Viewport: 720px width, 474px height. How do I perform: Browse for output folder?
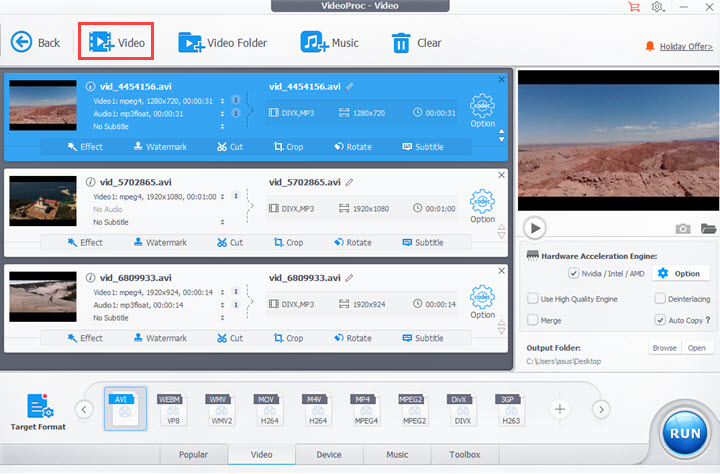(x=664, y=348)
